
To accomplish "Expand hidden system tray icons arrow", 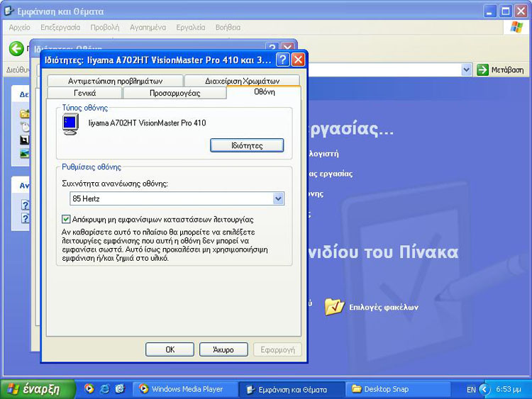I will 484,389.
